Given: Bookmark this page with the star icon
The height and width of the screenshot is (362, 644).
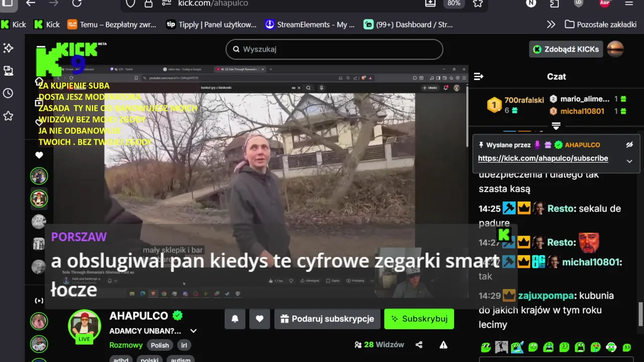Looking at the screenshot, I should pyautogui.click(x=478, y=3).
